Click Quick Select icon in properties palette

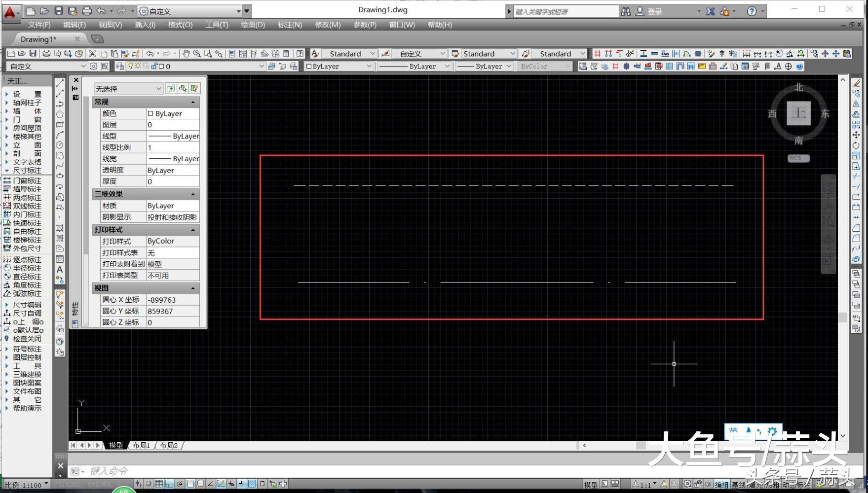pos(194,88)
